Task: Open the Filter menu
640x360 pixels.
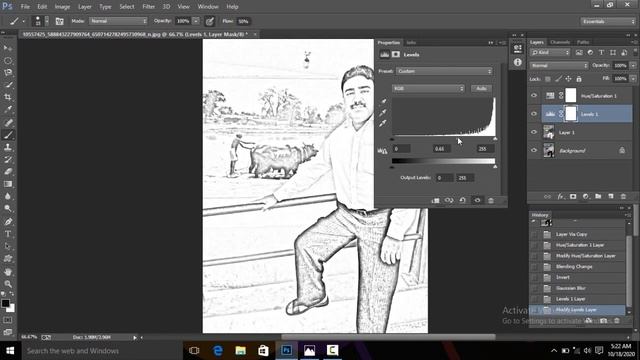Action: [x=149, y=7]
